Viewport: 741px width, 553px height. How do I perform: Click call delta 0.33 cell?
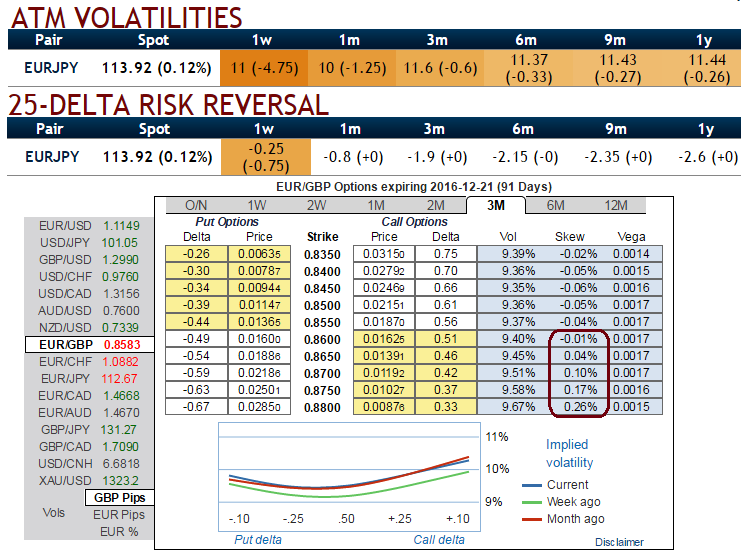click(x=446, y=407)
